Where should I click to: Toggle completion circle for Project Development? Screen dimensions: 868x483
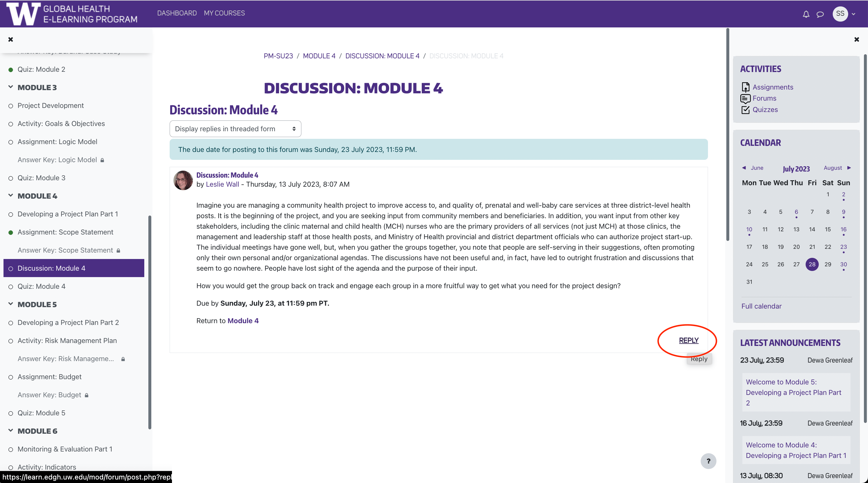tap(10, 106)
